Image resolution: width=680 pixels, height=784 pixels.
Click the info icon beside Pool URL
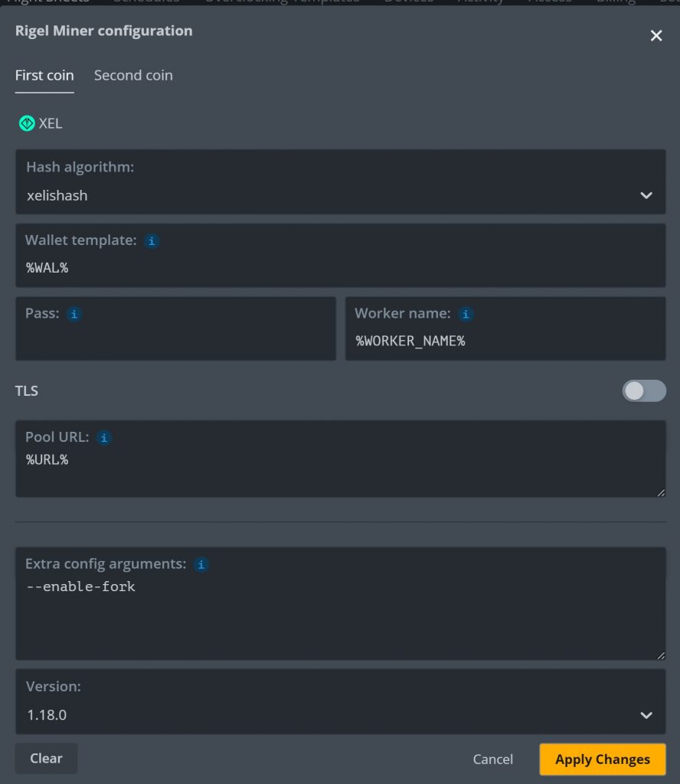coord(104,438)
